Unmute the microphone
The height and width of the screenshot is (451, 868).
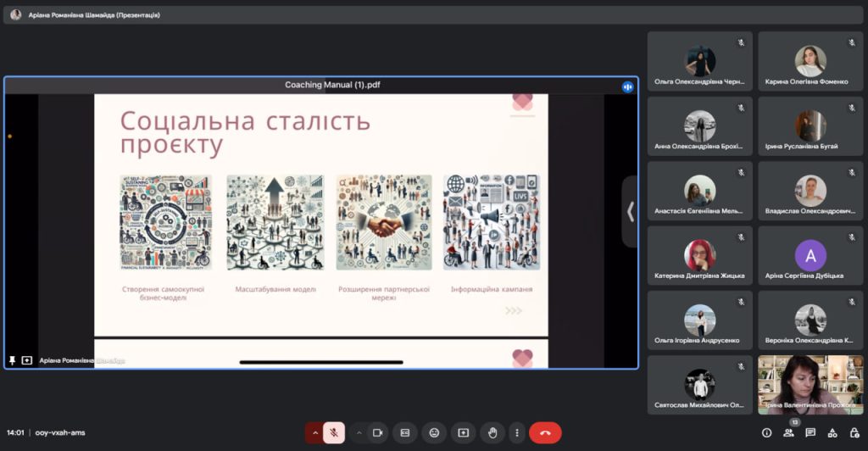[x=334, y=432]
